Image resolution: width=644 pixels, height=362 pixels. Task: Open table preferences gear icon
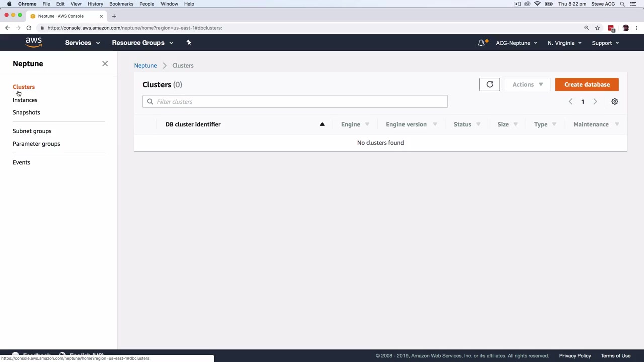click(614, 102)
